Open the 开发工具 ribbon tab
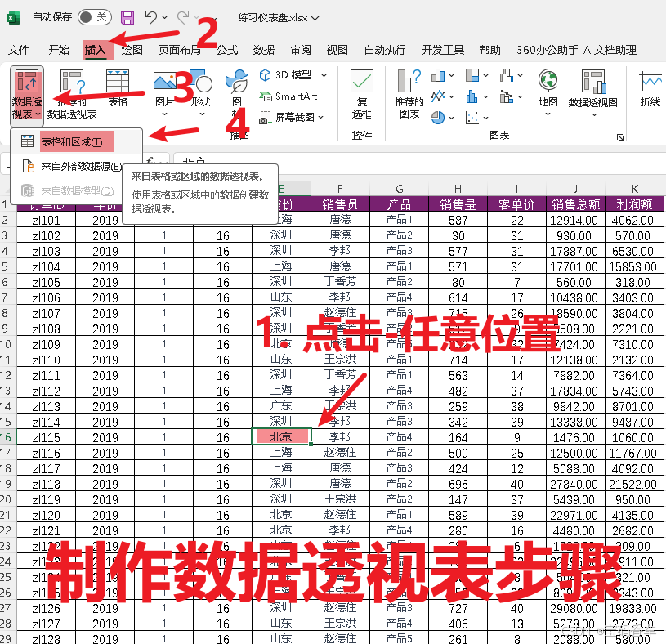Viewport: 666px width, 644px height. [x=443, y=50]
